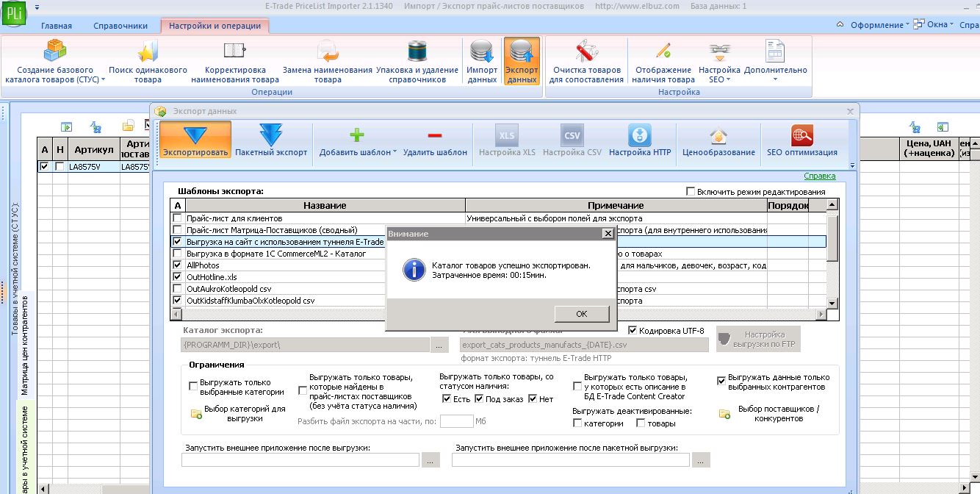
Task: Click the Примечание column header
Action: click(616, 206)
